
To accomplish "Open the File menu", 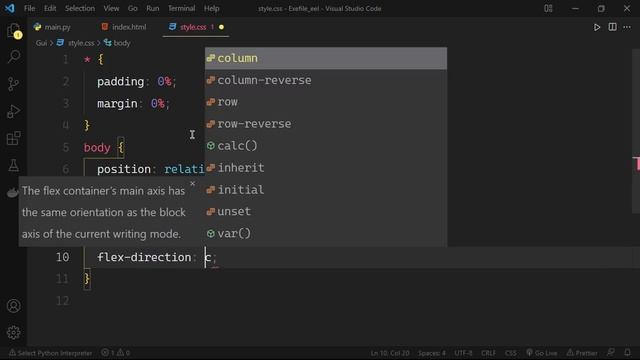I will point(29,8).
